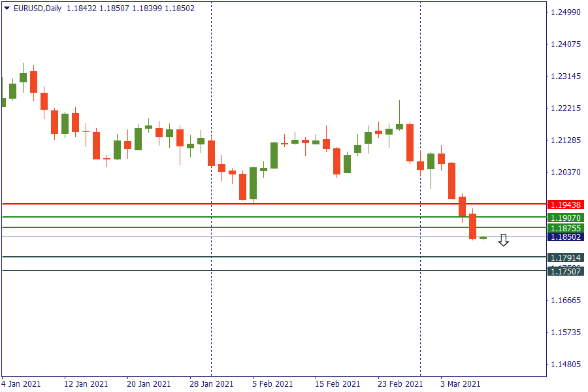Click the current price label 1.18502
The width and height of the screenshot is (588, 392).
click(x=566, y=237)
